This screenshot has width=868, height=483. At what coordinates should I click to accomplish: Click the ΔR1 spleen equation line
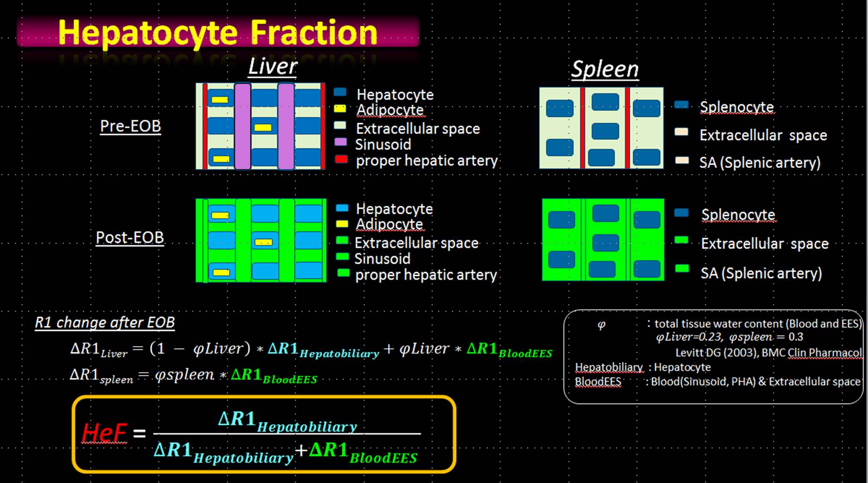pyautogui.click(x=193, y=375)
